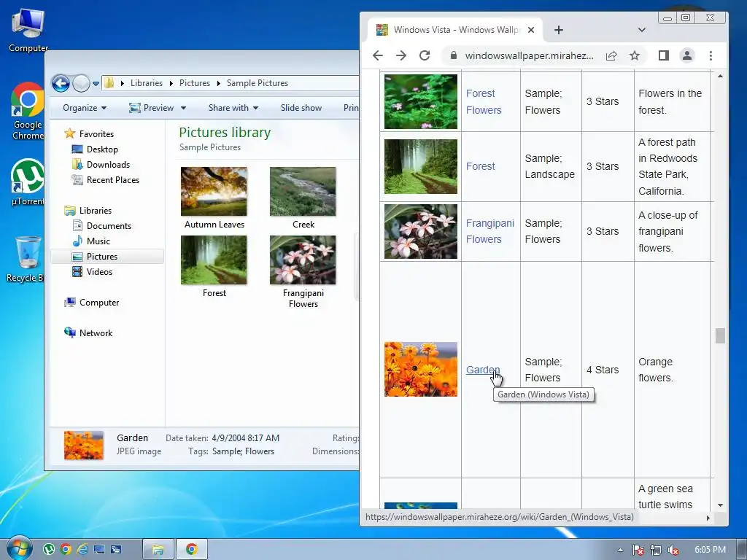The width and height of the screenshot is (747, 560).
Task: Open the Recycle Bin desktop icon
Action: click(26, 259)
